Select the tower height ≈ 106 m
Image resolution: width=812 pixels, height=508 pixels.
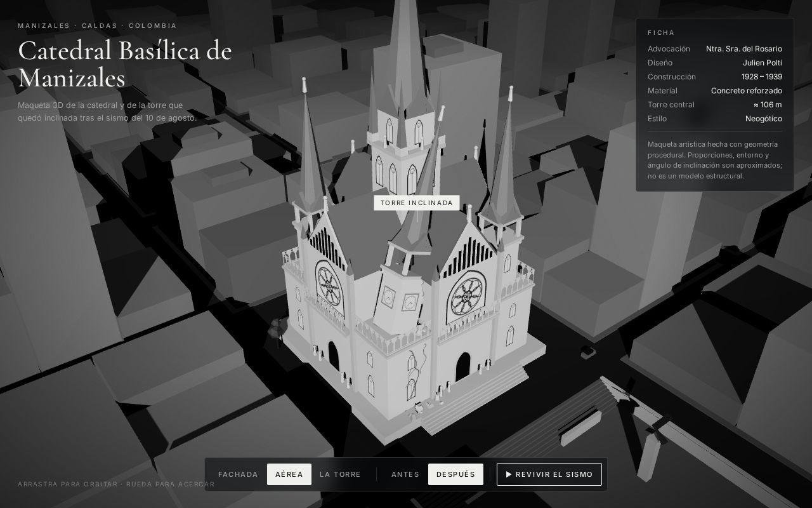click(x=768, y=105)
